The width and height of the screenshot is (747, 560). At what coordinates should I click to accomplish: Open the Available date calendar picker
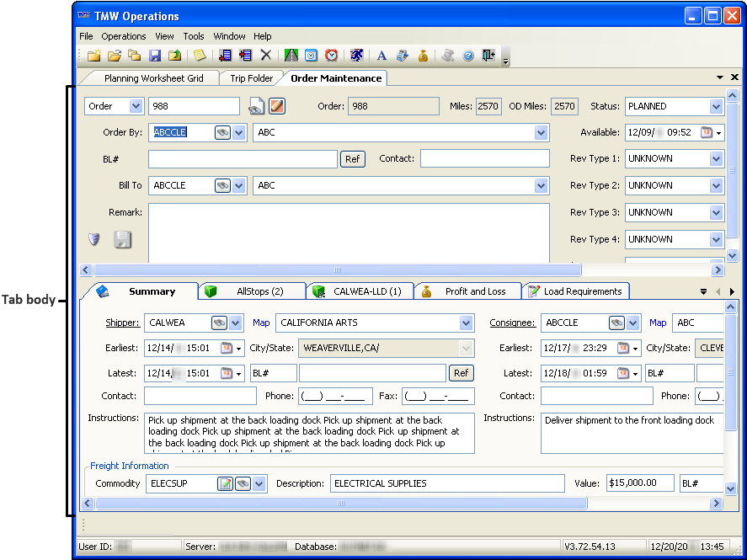click(x=707, y=132)
